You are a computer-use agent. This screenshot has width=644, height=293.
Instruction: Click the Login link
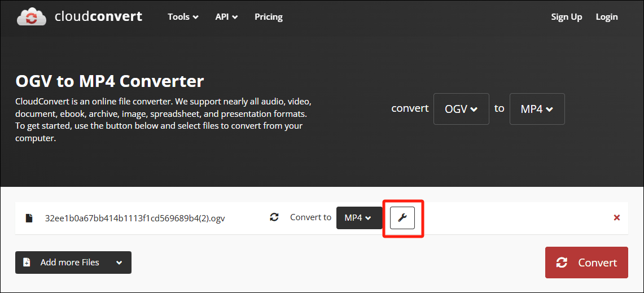click(x=607, y=17)
